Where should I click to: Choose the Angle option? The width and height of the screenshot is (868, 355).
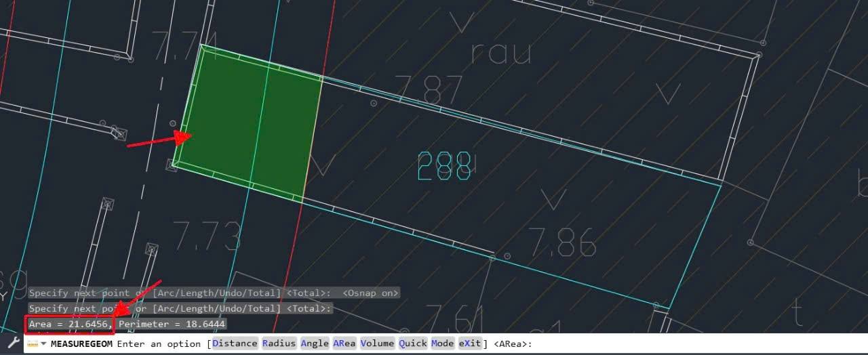(315, 343)
